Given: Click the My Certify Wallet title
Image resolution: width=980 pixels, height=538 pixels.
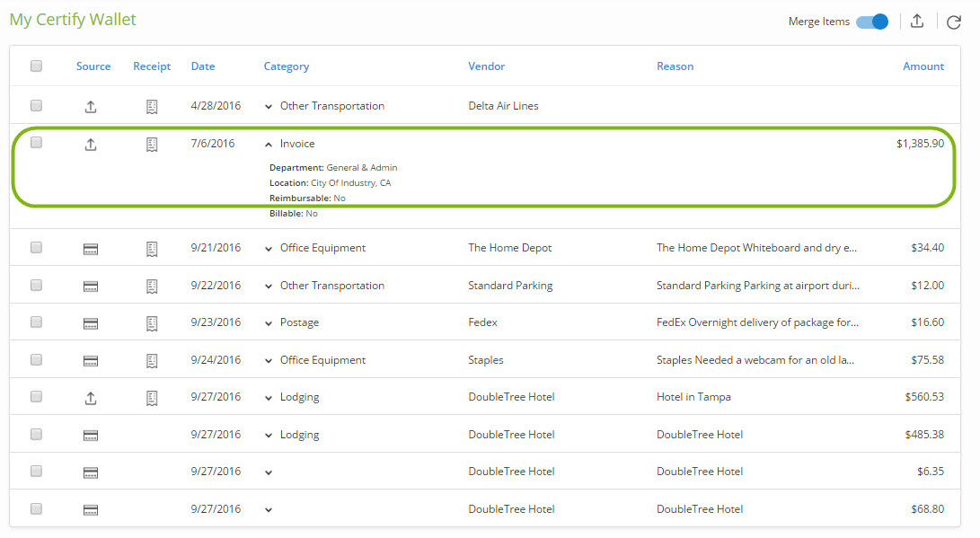Looking at the screenshot, I should (73, 20).
